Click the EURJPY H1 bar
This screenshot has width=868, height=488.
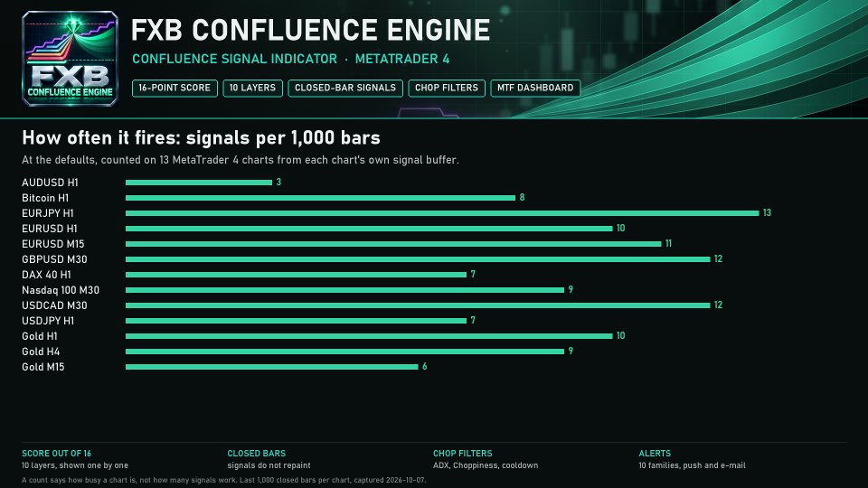(x=442, y=213)
